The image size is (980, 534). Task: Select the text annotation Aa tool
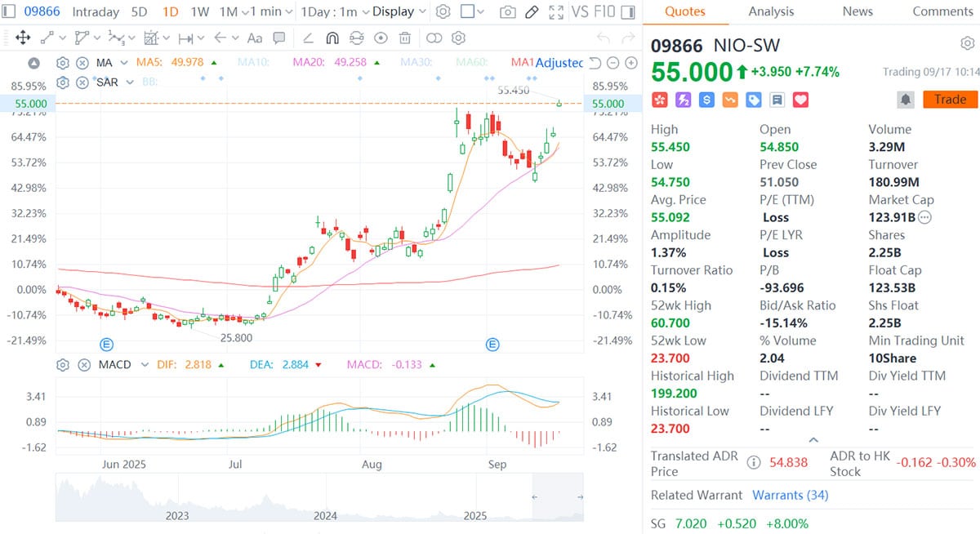[253, 38]
